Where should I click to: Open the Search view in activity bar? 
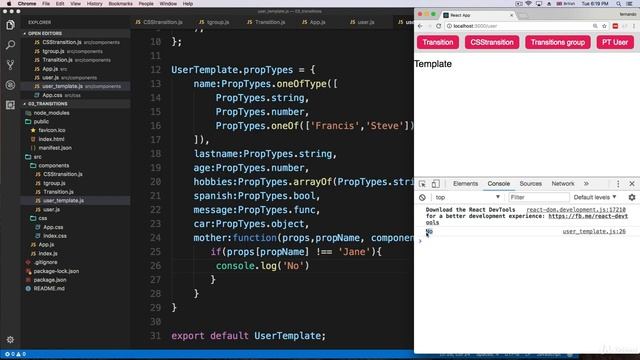click(10, 45)
